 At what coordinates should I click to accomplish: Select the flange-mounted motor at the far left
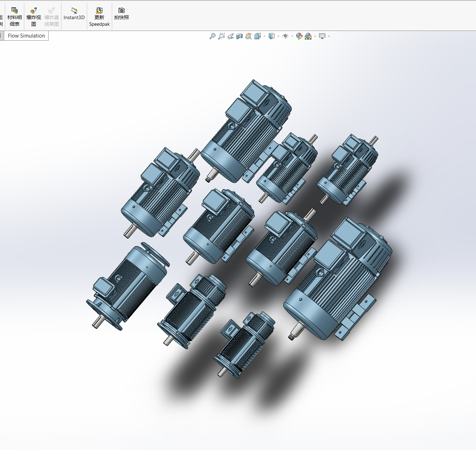pyautogui.click(x=130, y=287)
